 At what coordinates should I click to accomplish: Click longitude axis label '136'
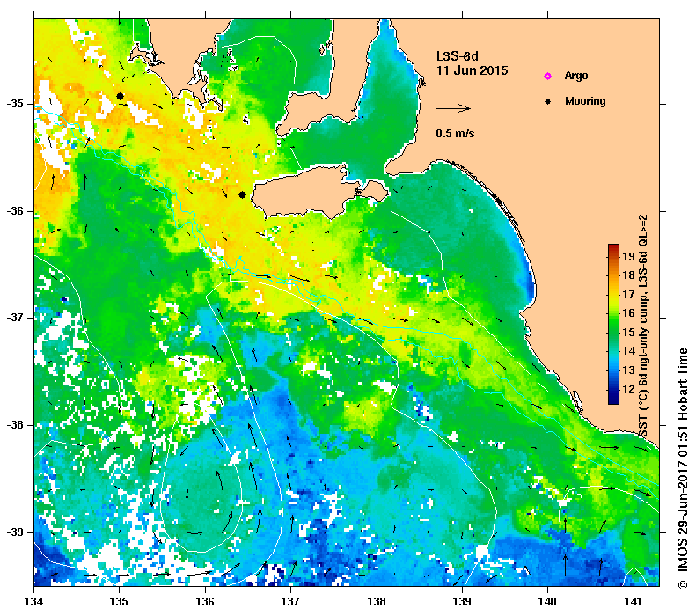click(x=205, y=602)
